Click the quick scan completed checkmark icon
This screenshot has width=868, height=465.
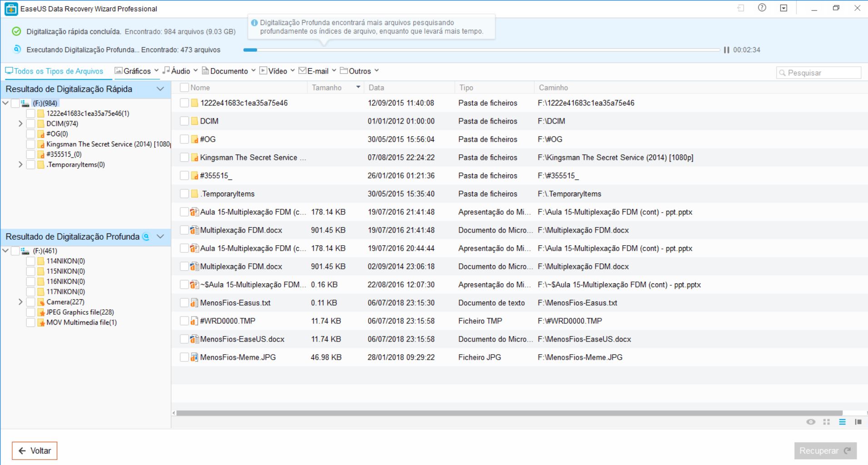pos(16,31)
